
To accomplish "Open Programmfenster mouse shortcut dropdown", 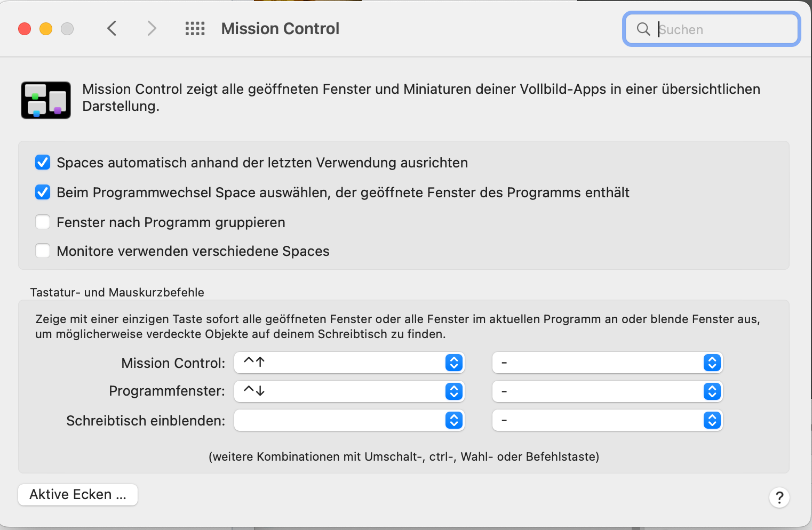I will point(607,391).
